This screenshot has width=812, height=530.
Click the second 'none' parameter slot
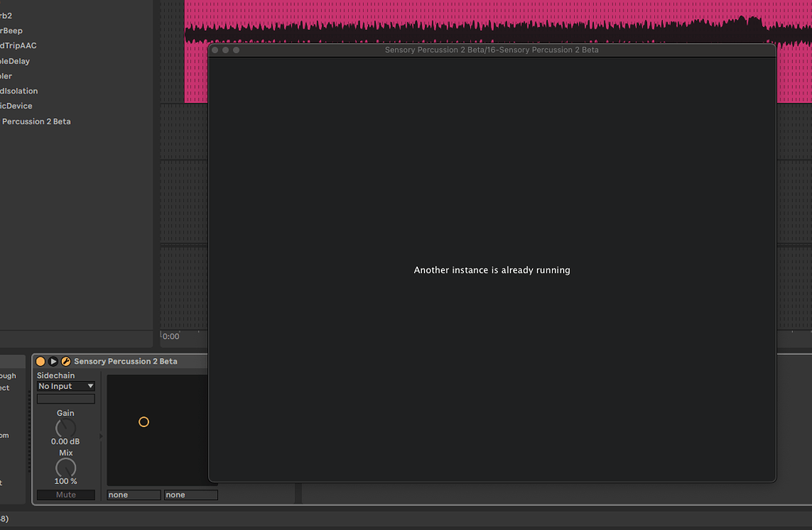tap(190, 494)
